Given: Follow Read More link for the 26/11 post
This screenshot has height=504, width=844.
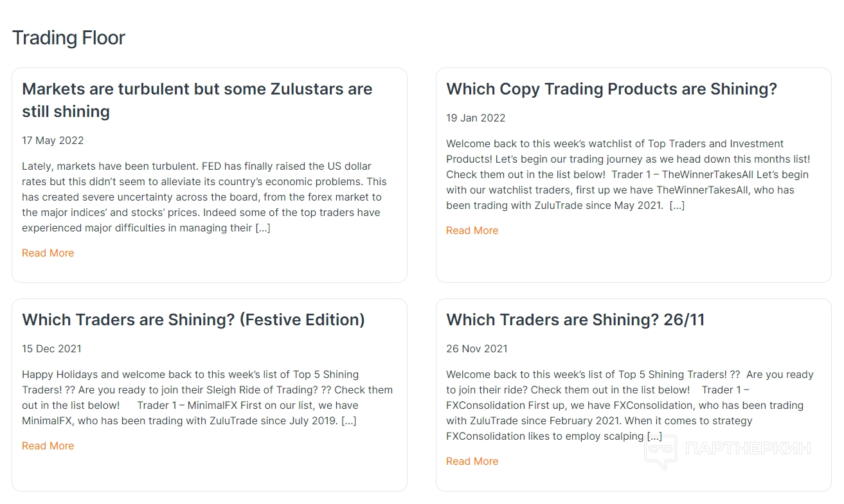Looking at the screenshot, I should (x=472, y=461).
